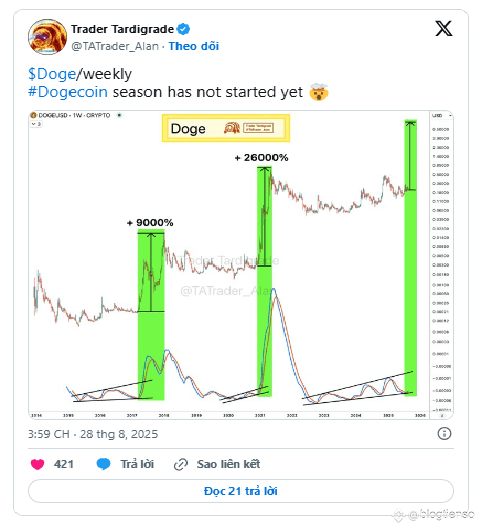
Task: Click the 'Trả lời' reply button
Action: pos(137,464)
